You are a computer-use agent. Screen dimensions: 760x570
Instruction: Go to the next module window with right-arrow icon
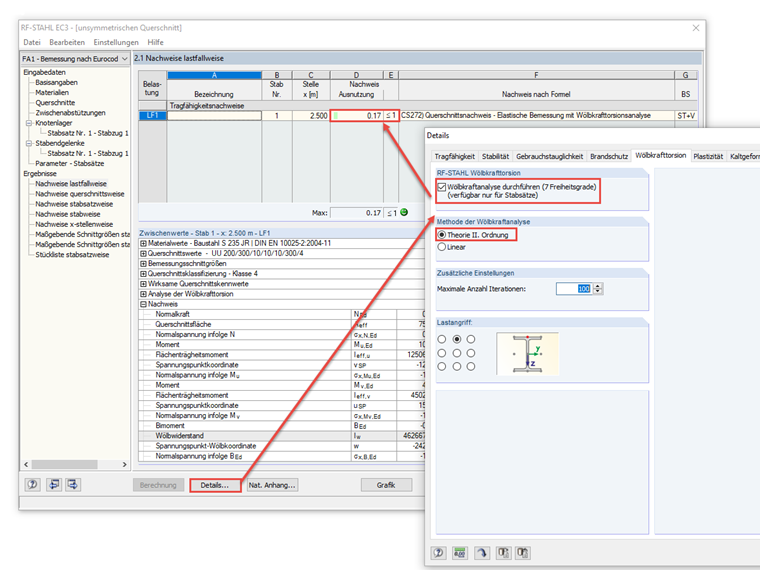click(x=73, y=484)
